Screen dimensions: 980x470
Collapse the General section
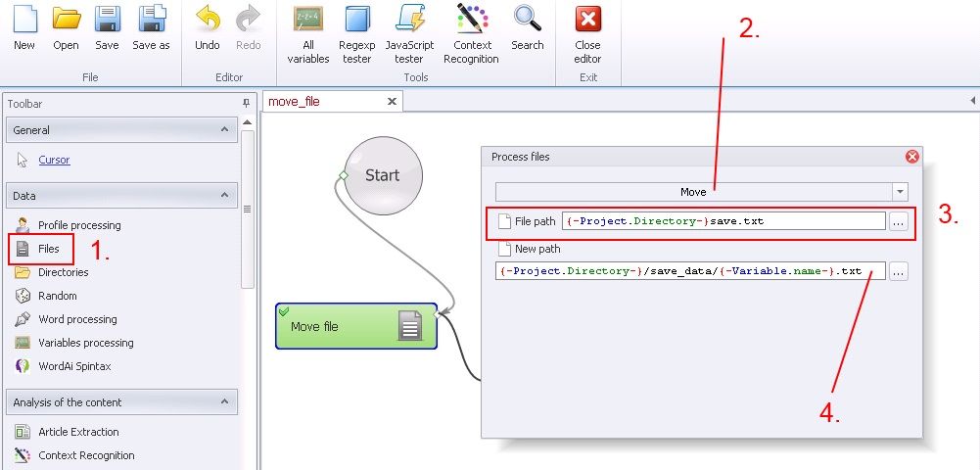pyautogui.click(x=224, y=129)
